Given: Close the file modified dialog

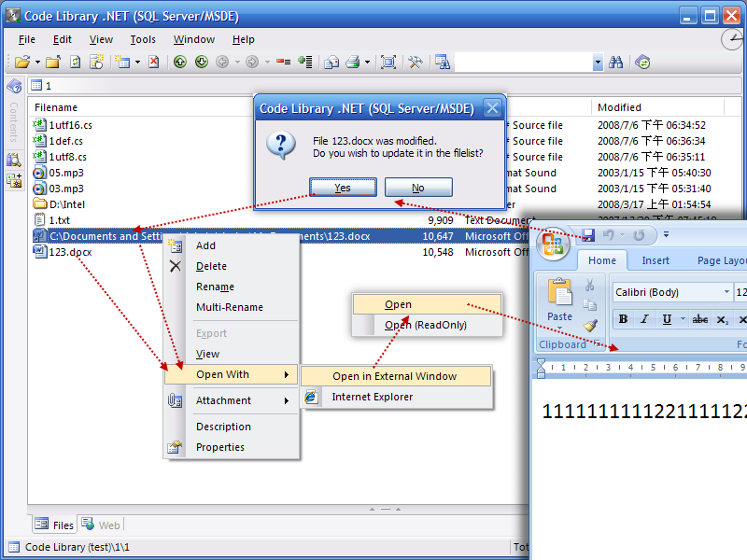Looking at the screenshot, I should click(x=492, y=108).
